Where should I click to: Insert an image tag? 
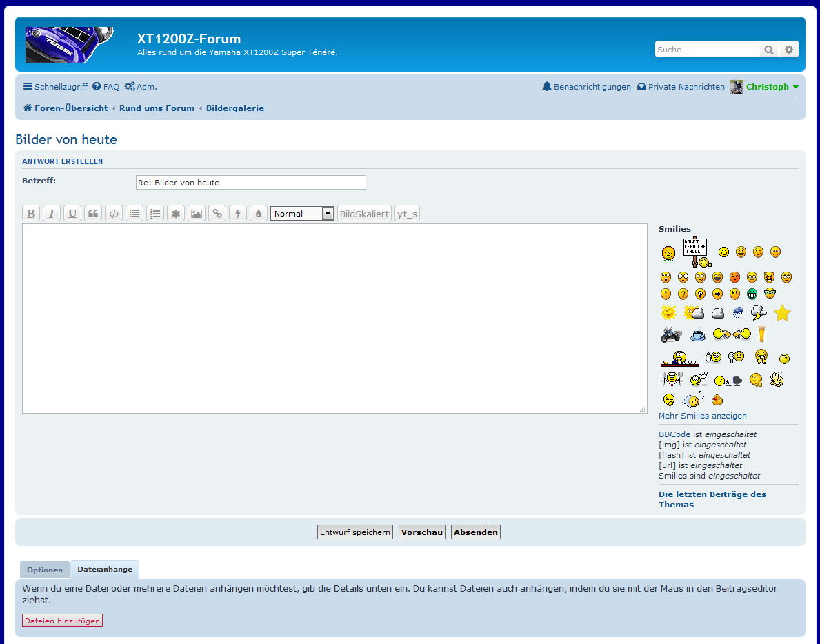pyautogui.click(x=197, y=214)
